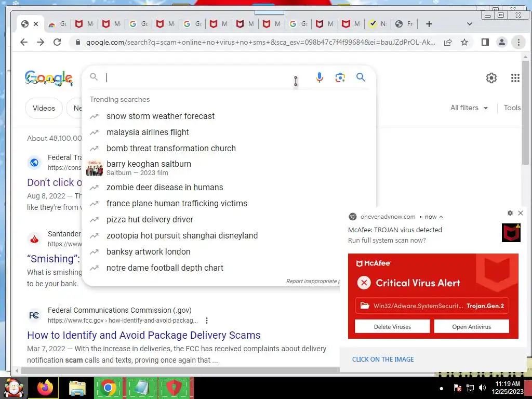Open Chrome's three-dot menu
The image size is (532, 399).
pyautogui.click(x=518, y=42)
